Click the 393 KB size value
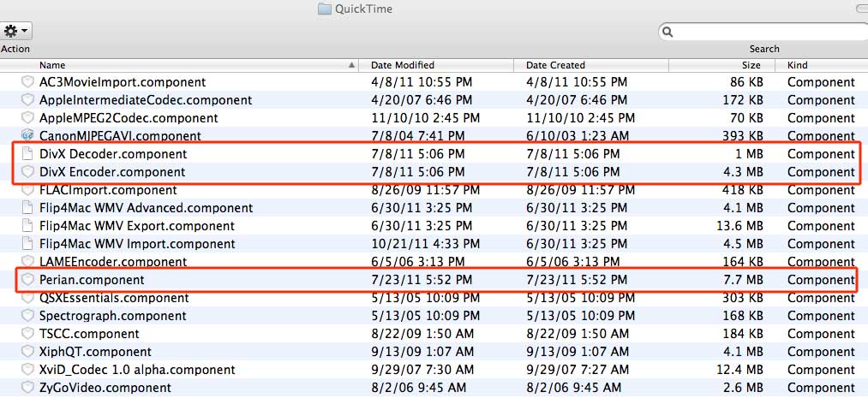Image resolution: width=868 pixels, height=410 pixels. [743, 135]
